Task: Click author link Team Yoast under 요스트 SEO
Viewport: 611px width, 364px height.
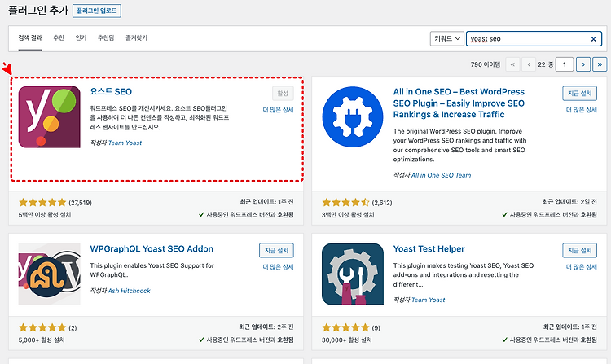Action: click(x=125, y=143)
